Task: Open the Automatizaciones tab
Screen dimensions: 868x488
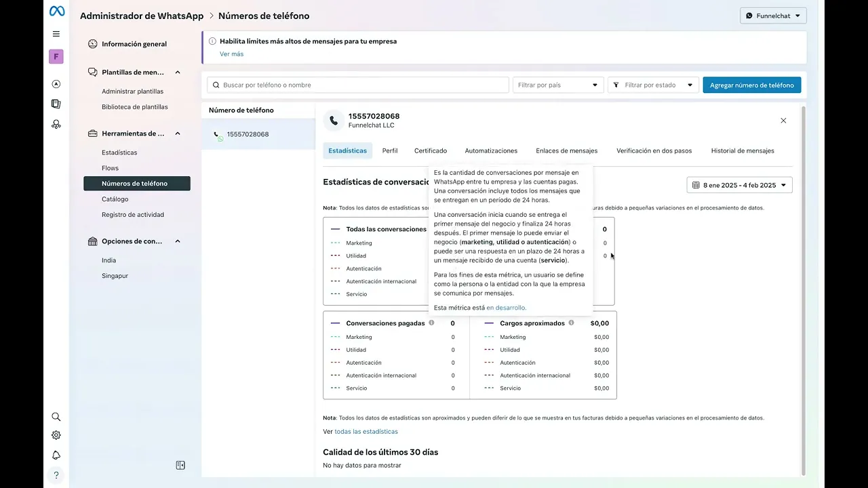Action: coord(491,150)
